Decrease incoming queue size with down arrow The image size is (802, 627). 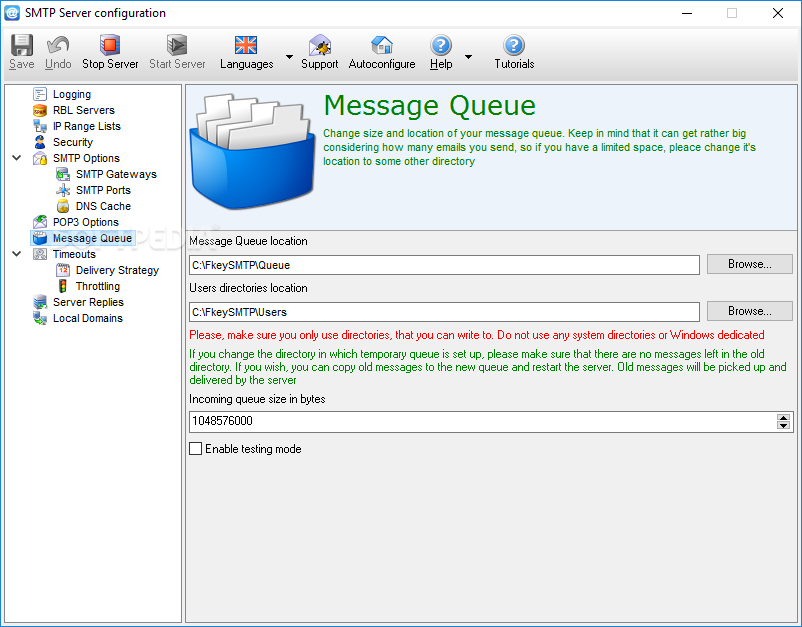point(783,426)
